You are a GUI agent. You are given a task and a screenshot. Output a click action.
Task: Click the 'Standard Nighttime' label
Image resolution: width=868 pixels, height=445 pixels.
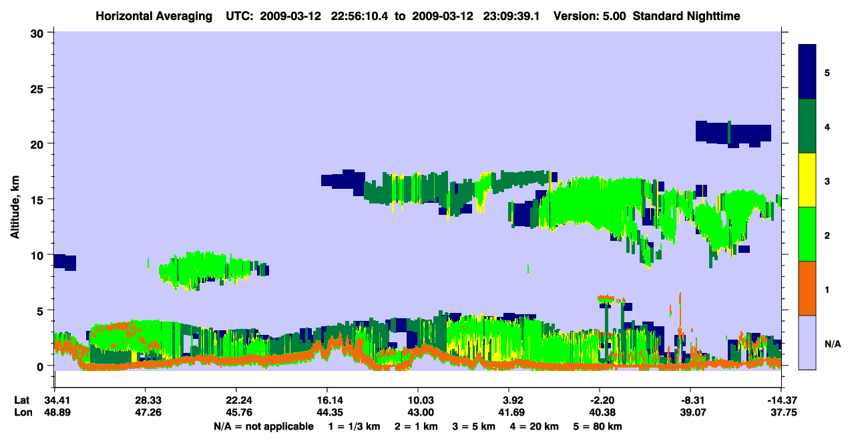pos(685,15)
